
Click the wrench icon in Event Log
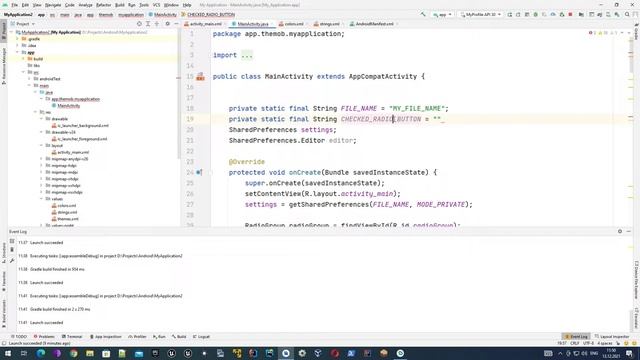[x=12, y=260]
